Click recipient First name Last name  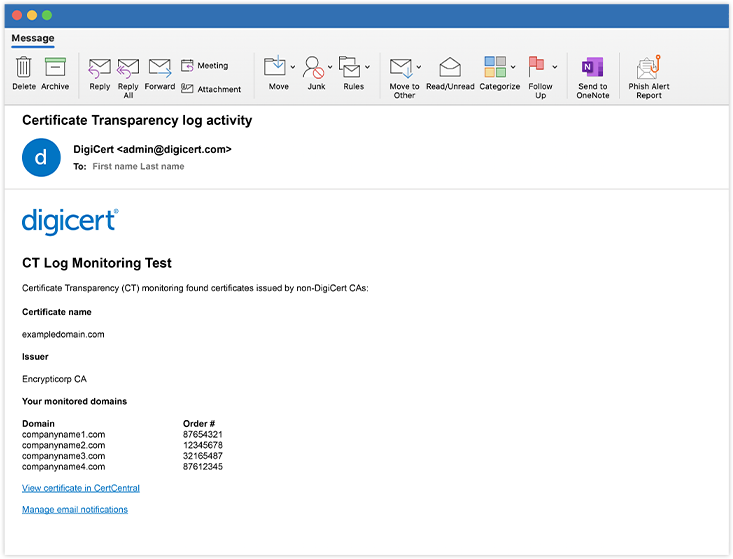click(138, 166)
